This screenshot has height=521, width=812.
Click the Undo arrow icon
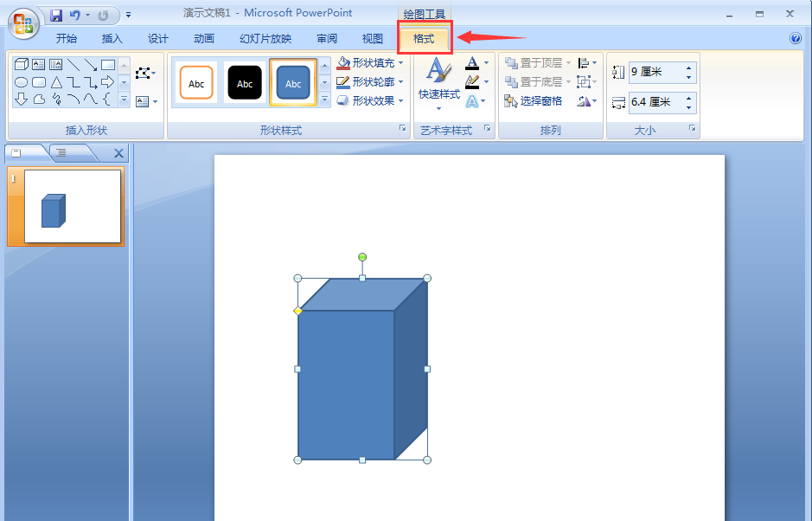[75, 16]
